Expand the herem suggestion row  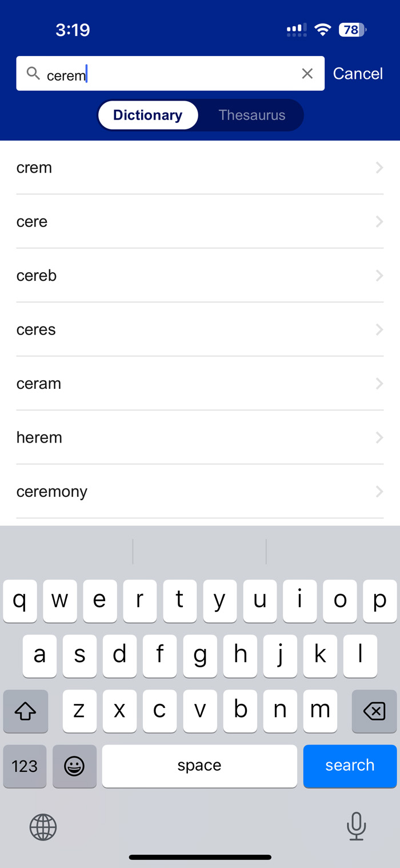pyautogui.click(x=200, y=437)
